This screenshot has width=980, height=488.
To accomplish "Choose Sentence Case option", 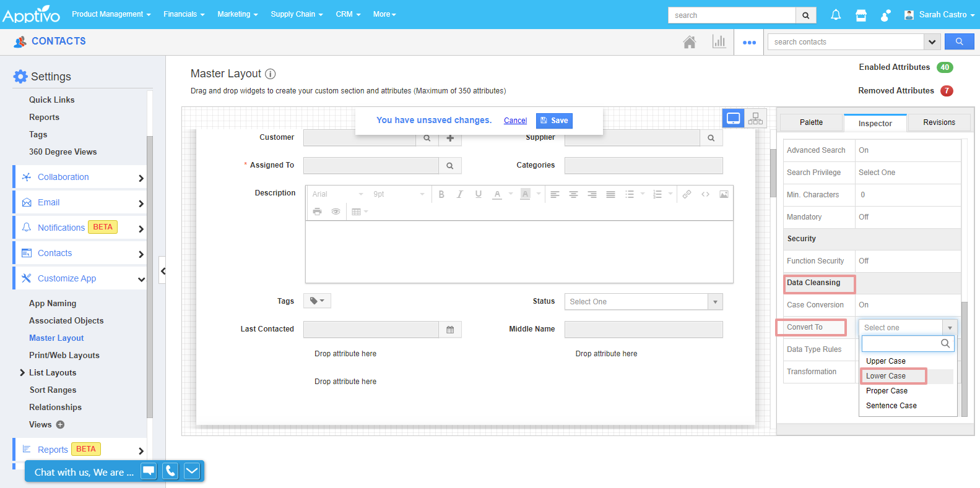I will click(891, 406).
